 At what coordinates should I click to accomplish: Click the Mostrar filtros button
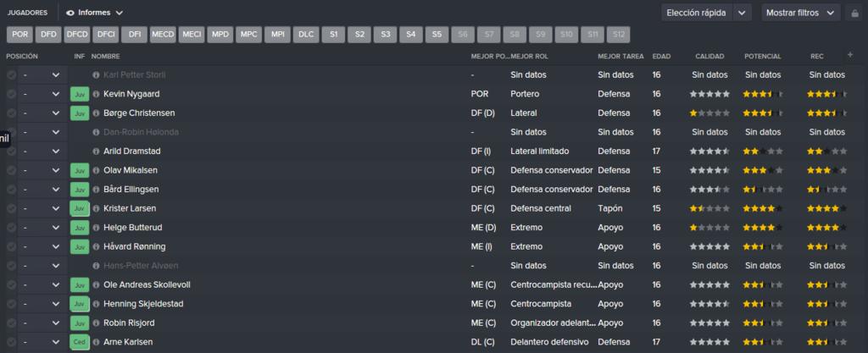click(x=801, y=13)
